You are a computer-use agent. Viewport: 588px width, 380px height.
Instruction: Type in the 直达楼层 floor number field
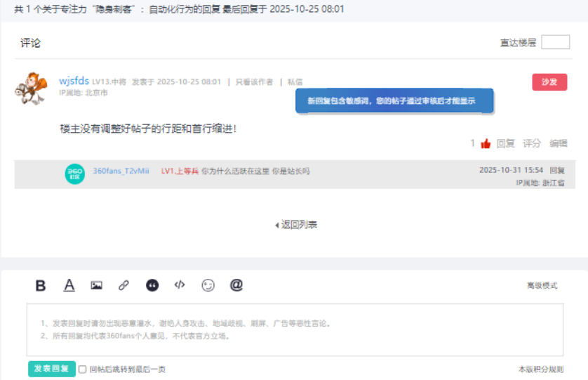click(555, 42)
